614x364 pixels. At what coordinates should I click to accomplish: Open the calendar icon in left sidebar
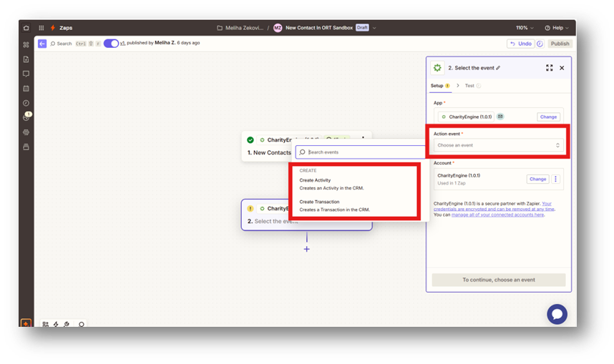[x=26, y=89]
